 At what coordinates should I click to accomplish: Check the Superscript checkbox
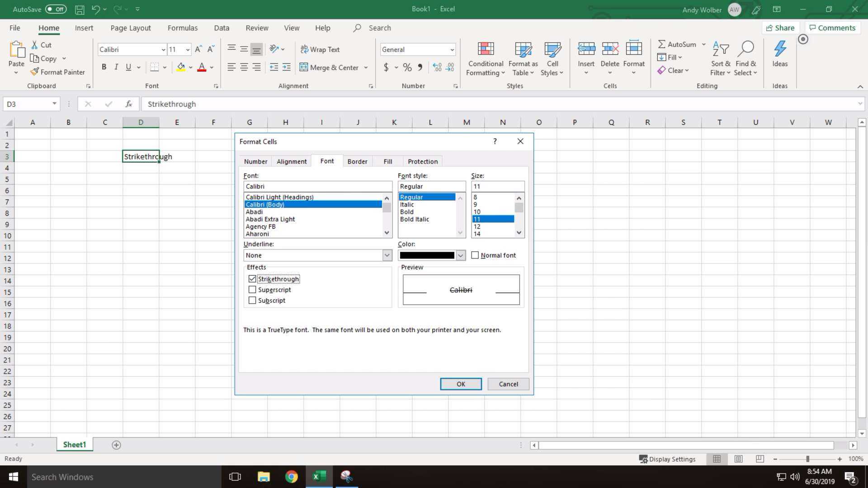pyautogui.click(x=252, y=290)
